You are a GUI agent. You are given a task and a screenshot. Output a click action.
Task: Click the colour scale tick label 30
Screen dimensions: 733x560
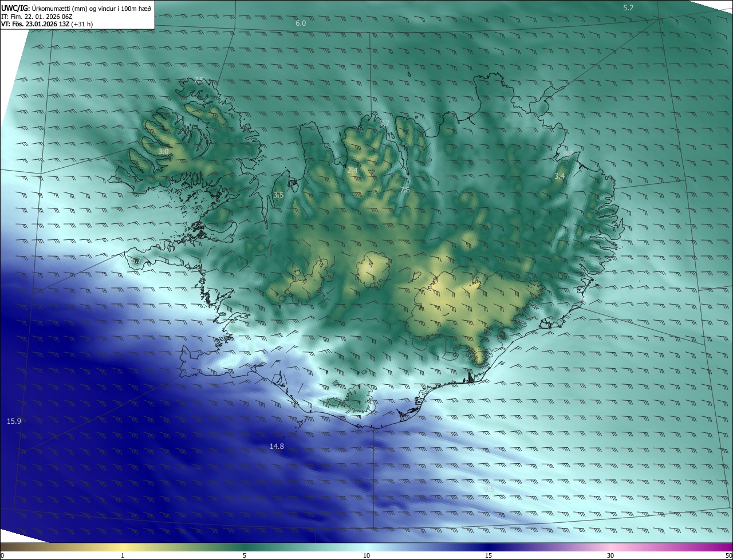coord(610,555)
